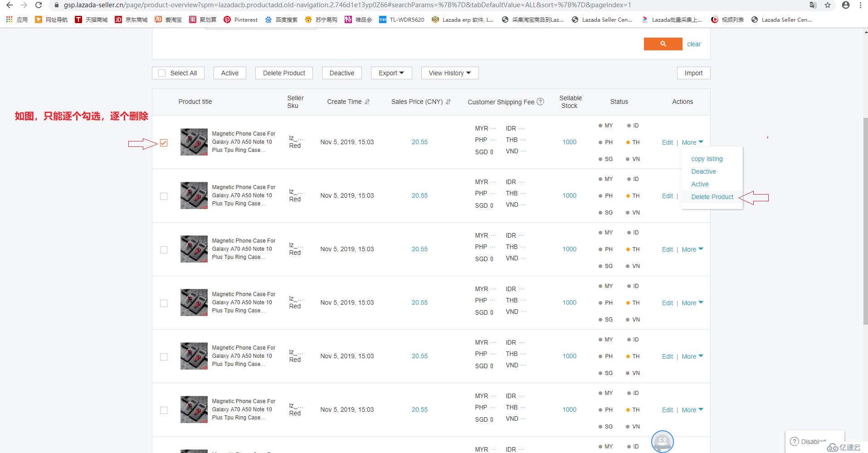The image size is (868, 453).
Task: Open Chrome three-dot menu
Action: click(860, 5)
